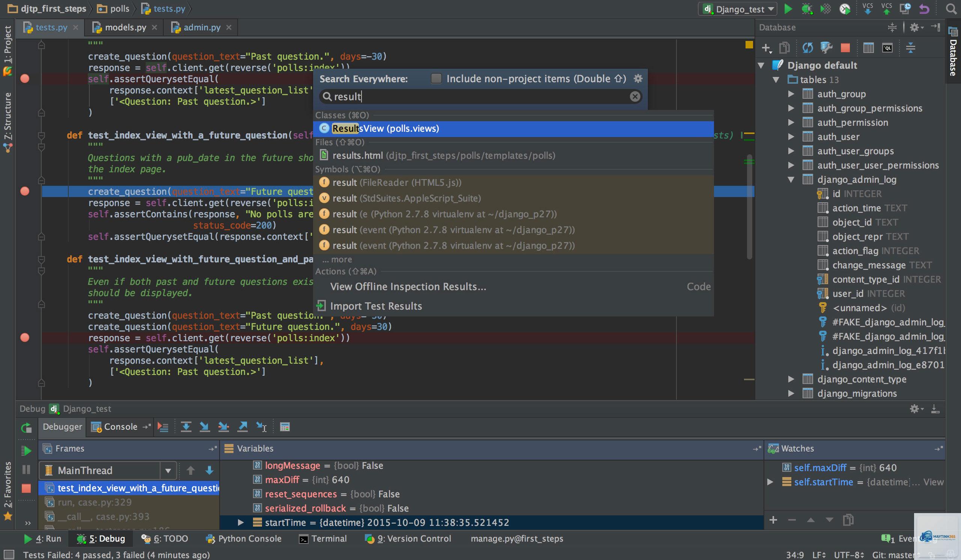Screen dimensions: 961x560
Task: Open Search Everywhere magnifier in top toolbar
Action: (x=951, y=9)
